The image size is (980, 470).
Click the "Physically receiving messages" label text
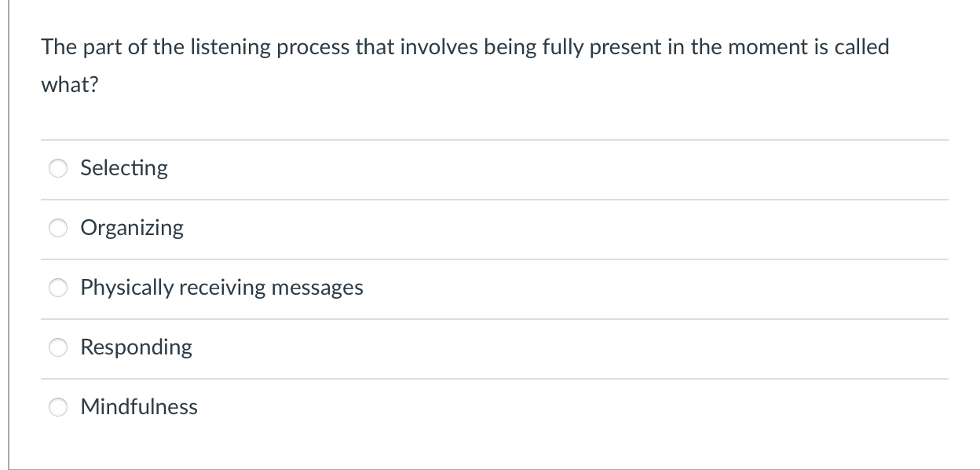click(222, 288)
